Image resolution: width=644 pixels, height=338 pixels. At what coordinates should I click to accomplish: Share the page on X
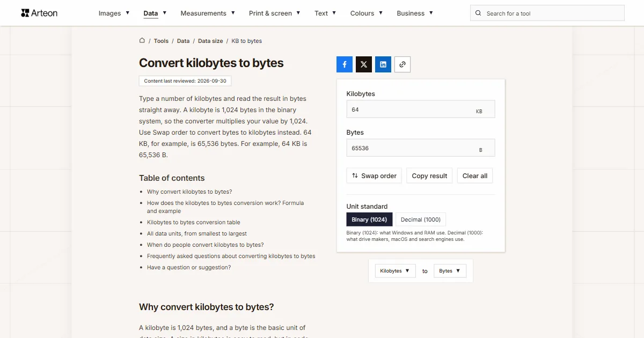pos(364,64)
